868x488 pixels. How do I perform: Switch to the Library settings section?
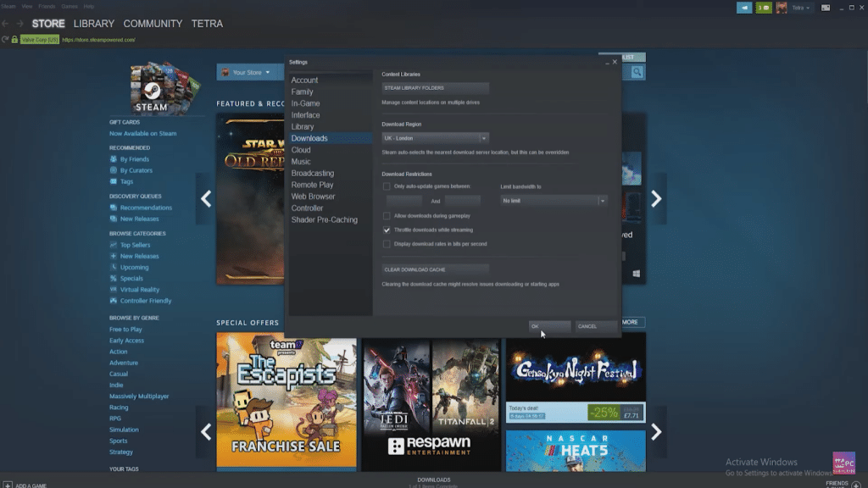tap(304, 126)
